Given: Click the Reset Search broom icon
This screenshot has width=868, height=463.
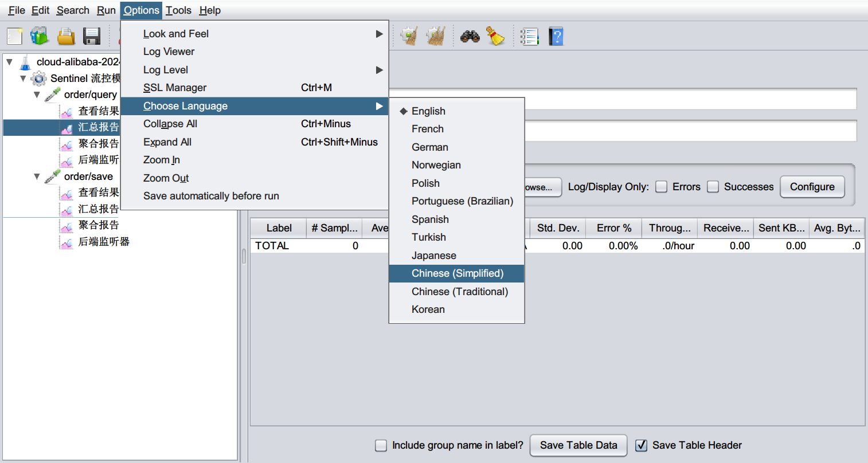Looking at the screenshot, I should (495, 36).
